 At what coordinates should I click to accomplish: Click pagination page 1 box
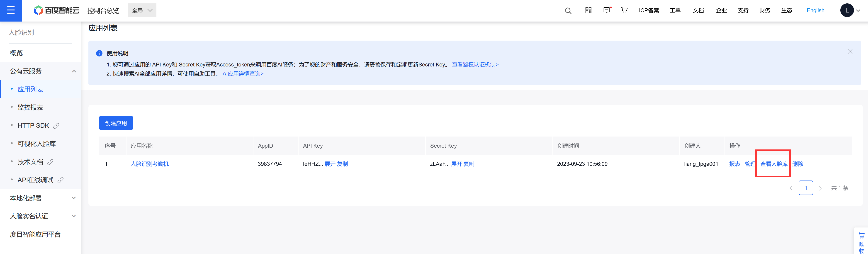(805, 188)
